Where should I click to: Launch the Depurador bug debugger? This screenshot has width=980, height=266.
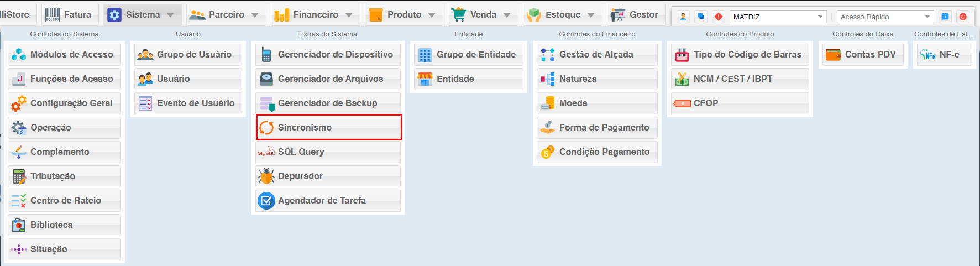(328, 176)
